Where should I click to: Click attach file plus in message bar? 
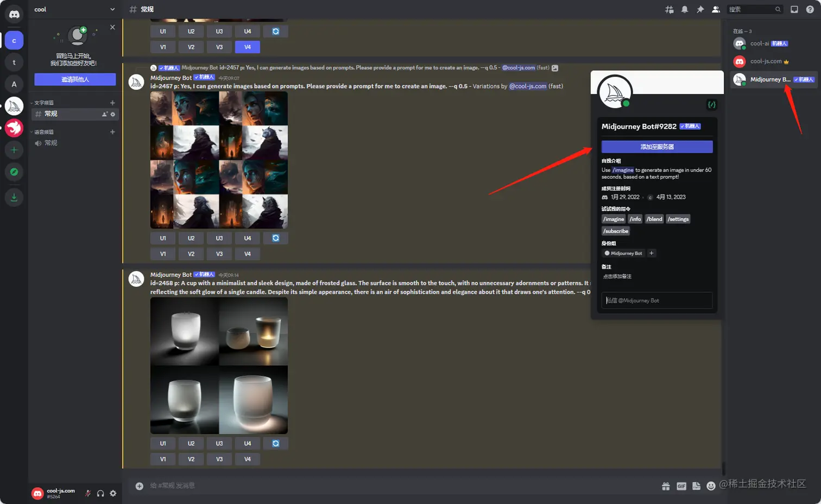click(139, 486)
